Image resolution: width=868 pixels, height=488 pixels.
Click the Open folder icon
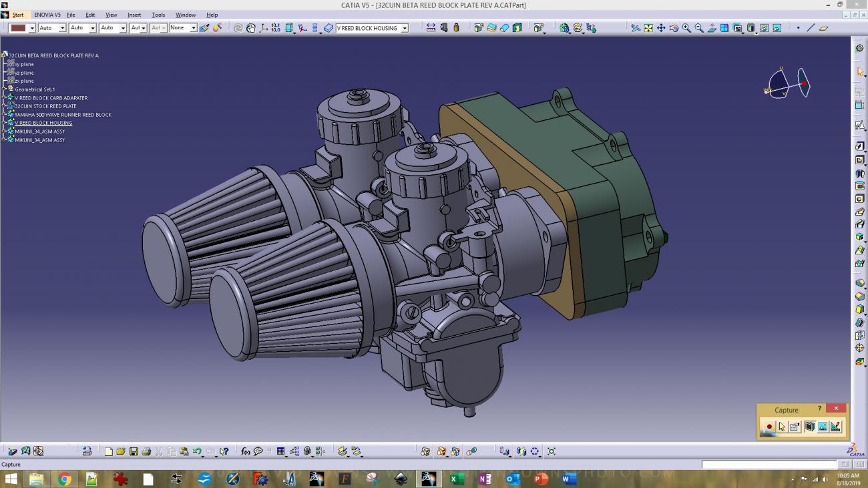coord(121,451)
